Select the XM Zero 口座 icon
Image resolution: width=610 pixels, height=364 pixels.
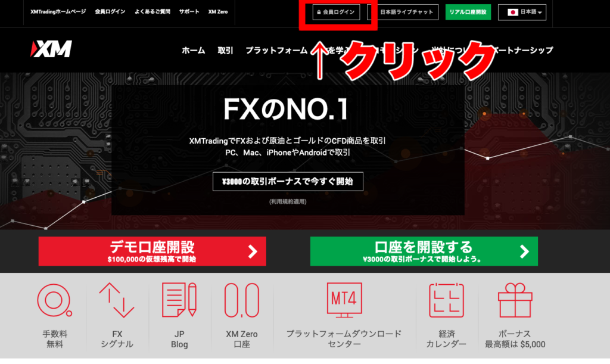pos(242,300)
